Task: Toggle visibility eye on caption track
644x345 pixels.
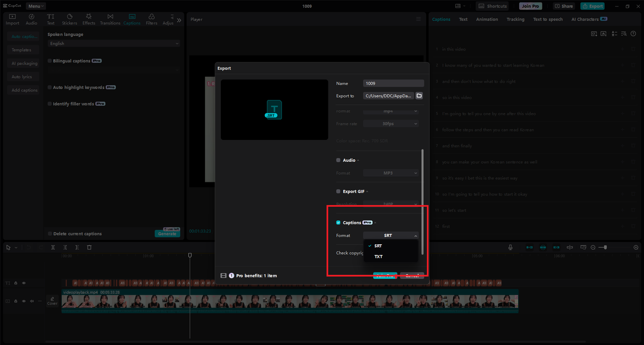Action: coord(24,283)
